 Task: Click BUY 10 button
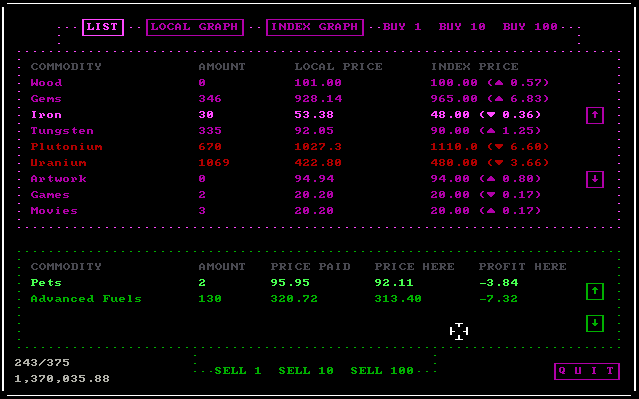[x=462, y=27]
